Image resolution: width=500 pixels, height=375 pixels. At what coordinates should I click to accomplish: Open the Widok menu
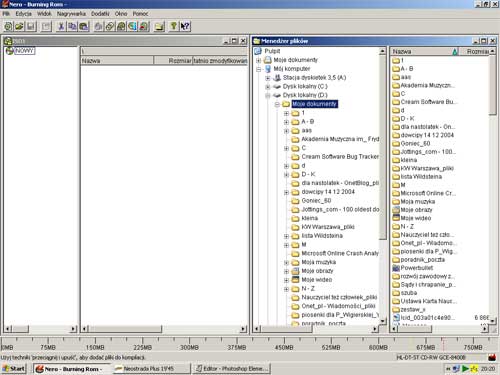coord(44,14)
